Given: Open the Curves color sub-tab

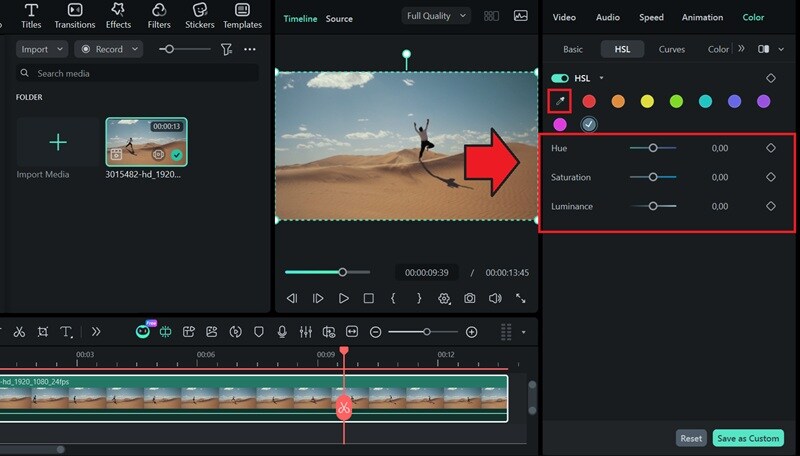Looking at the screenshot, I should tap(671, 49).
